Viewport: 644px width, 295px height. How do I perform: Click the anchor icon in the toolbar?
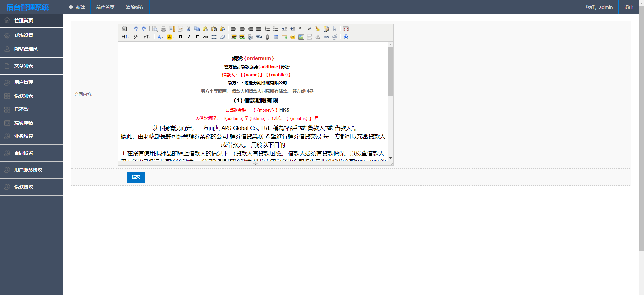coord(318,37)
